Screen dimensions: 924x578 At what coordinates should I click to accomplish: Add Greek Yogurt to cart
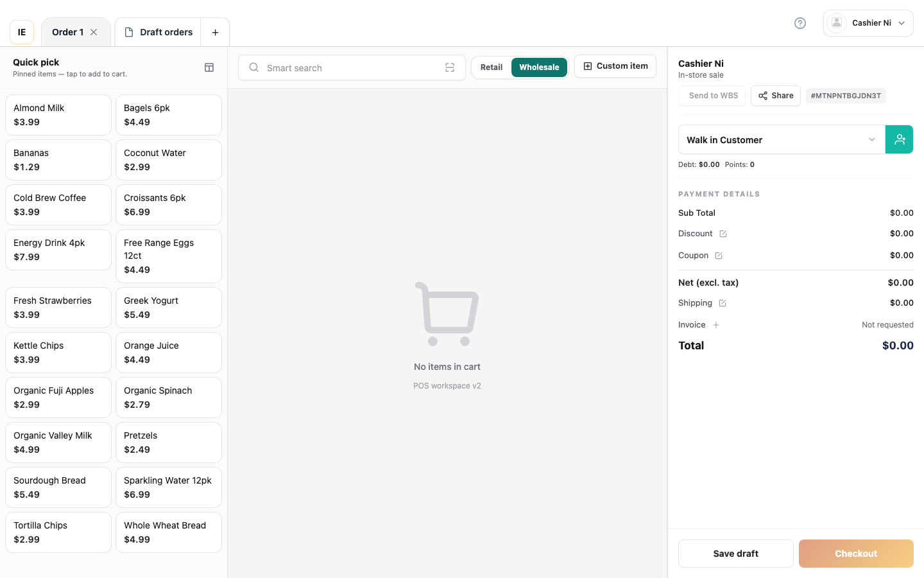click(x=169, y=308)
